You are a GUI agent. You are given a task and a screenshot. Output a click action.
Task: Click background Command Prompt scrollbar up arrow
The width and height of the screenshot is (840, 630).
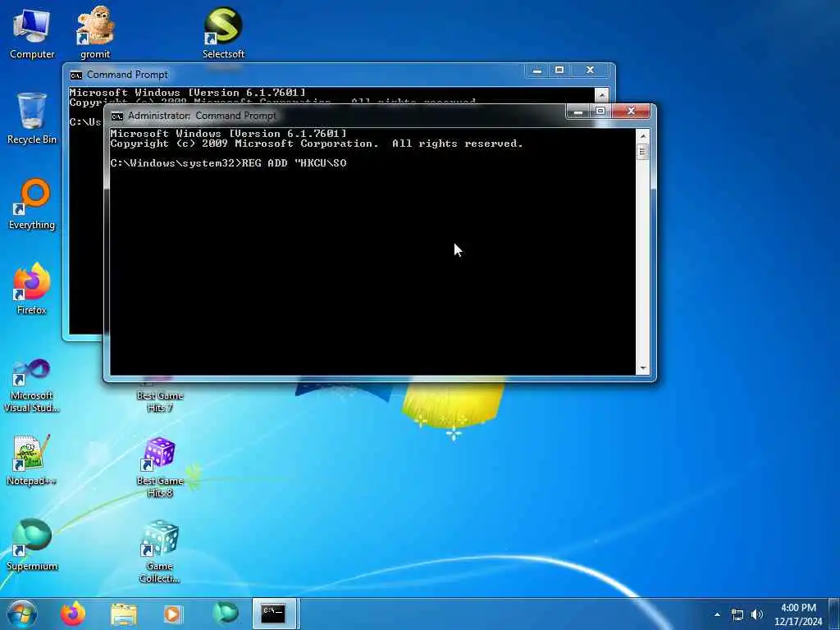click(x=601, y=95)
